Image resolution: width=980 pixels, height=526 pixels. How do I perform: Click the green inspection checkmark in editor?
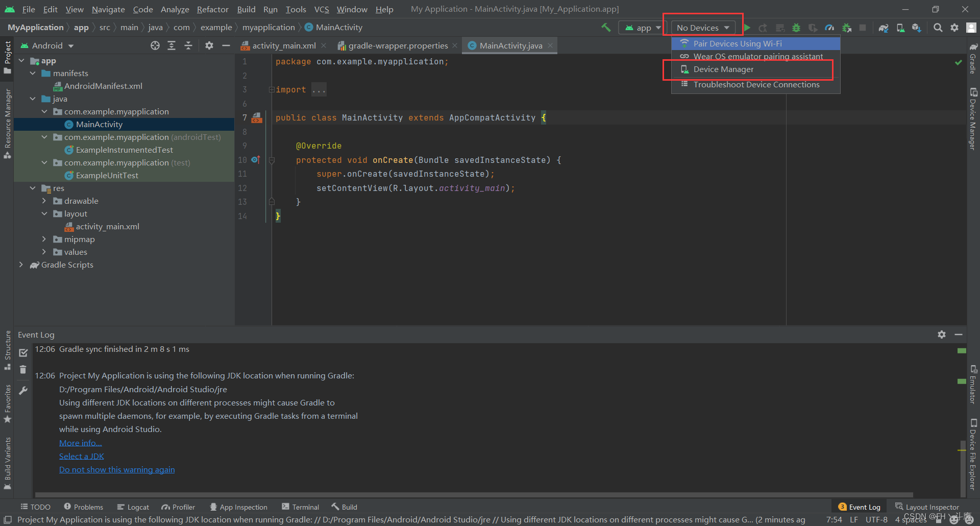point(959,62)
